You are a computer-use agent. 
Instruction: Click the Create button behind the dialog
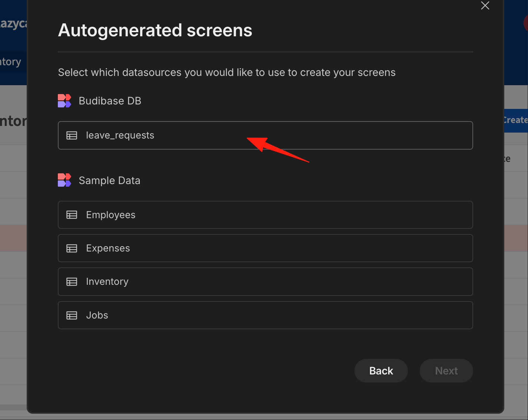click(516, 120)
